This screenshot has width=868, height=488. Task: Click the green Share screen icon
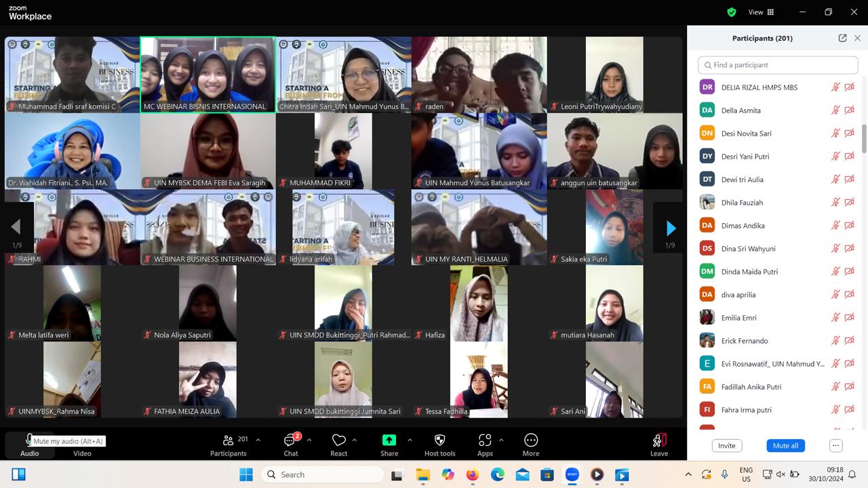pyautogui.click(x=389, y=441)
